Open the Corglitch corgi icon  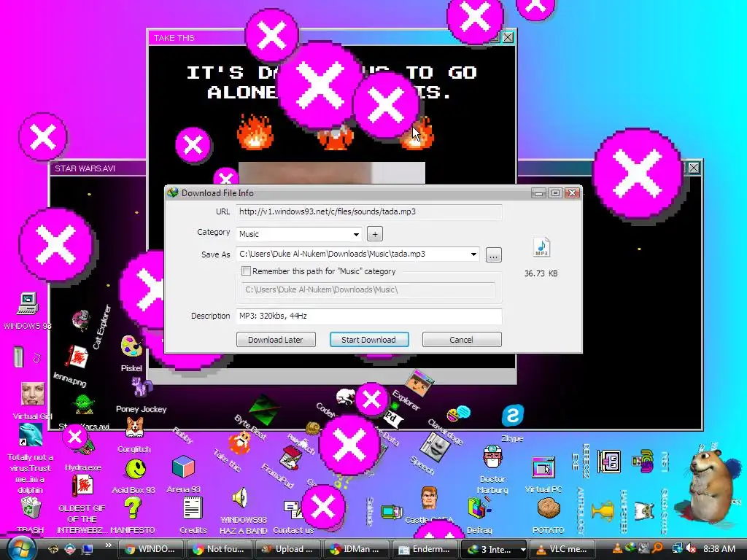pos(134,427)
